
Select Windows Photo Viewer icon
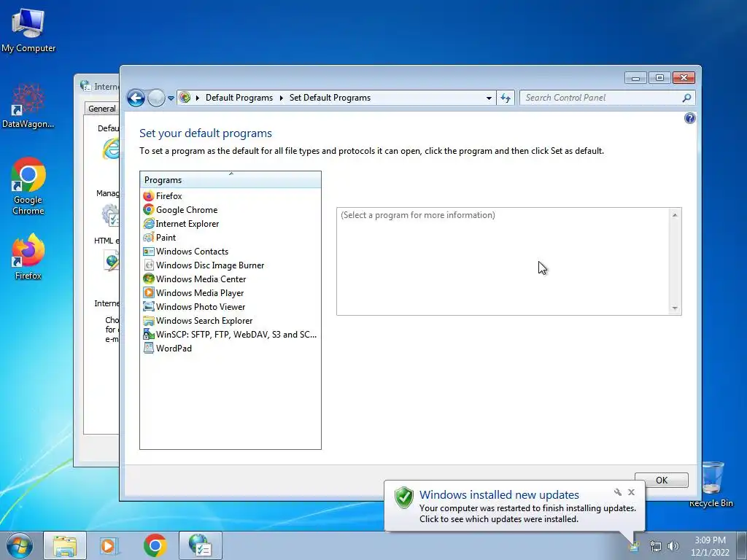[x=149, y=306]
